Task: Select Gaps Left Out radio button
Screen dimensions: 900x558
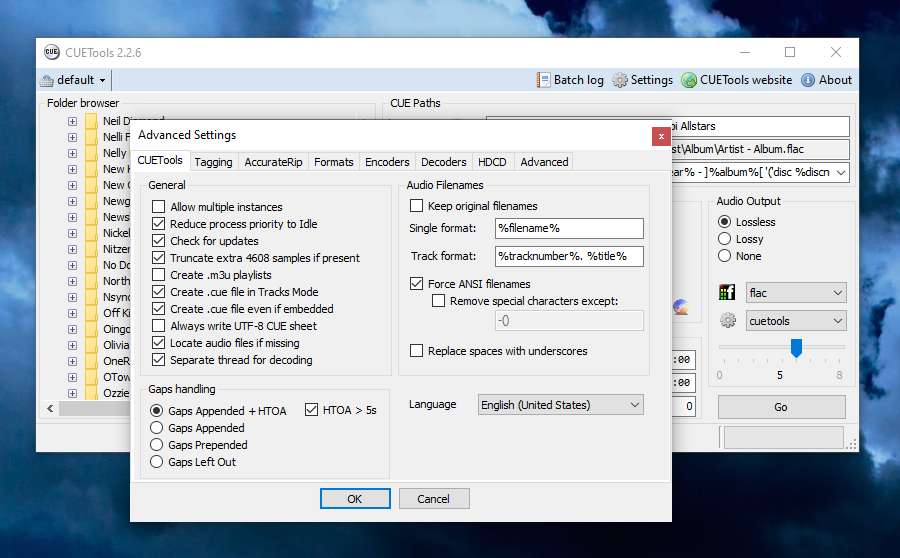Action: (x=156, y=462)
